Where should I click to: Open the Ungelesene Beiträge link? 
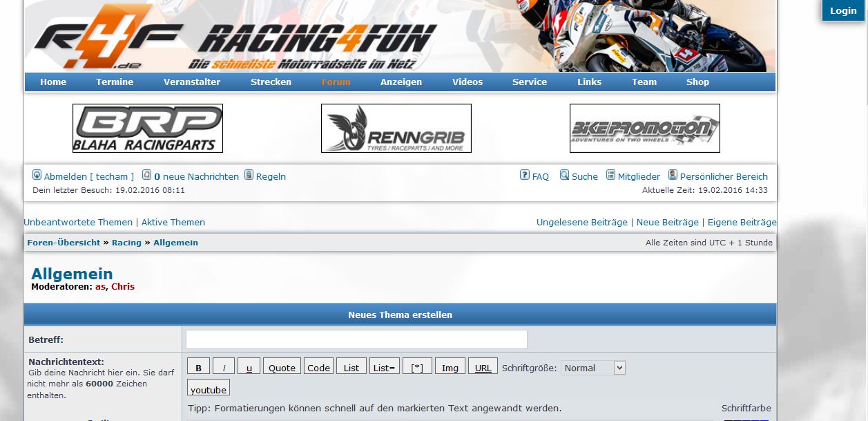point(581,222)
